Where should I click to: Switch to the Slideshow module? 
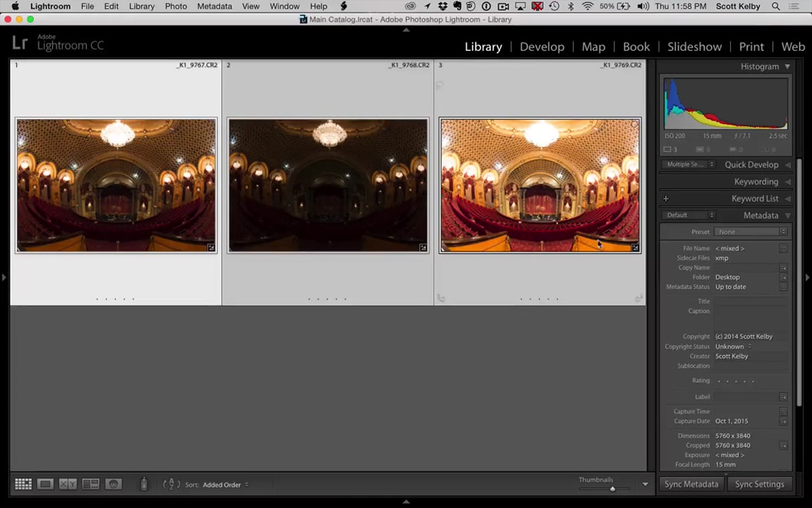tap(694, 47)
